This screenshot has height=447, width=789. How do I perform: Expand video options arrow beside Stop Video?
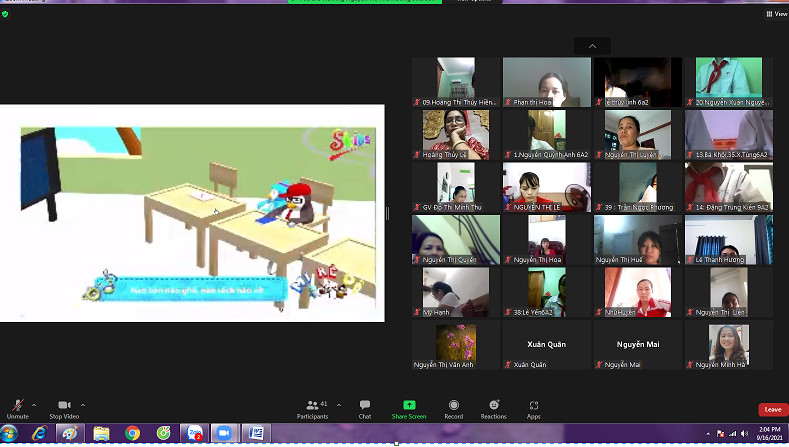click(83, 405)
